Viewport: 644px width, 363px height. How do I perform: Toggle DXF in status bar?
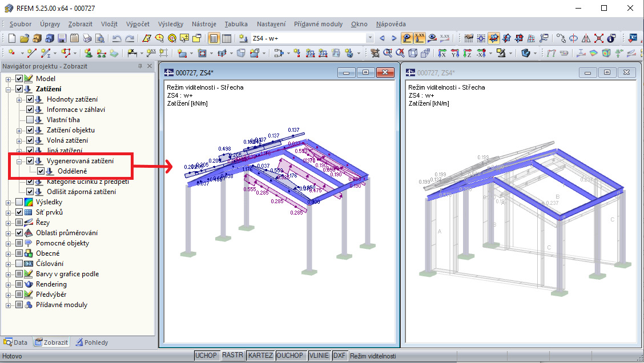tap(339, 356)
